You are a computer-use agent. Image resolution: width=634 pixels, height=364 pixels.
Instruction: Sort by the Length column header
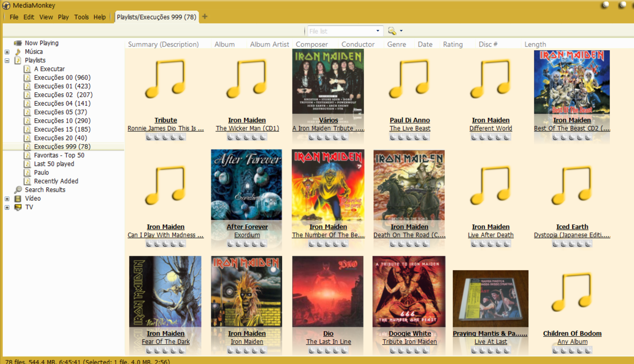click(x=535, y=44)
